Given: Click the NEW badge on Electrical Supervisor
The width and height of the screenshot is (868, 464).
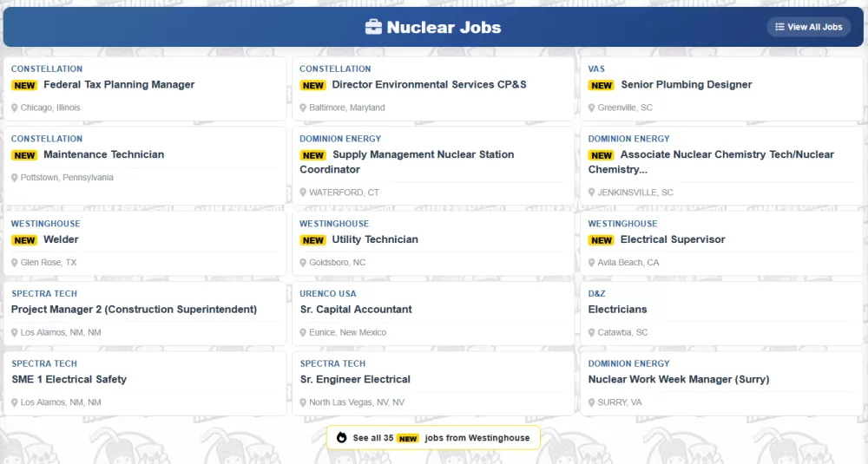Looking at the screenshot, I should pyautogui.click(x=602, y=240).
